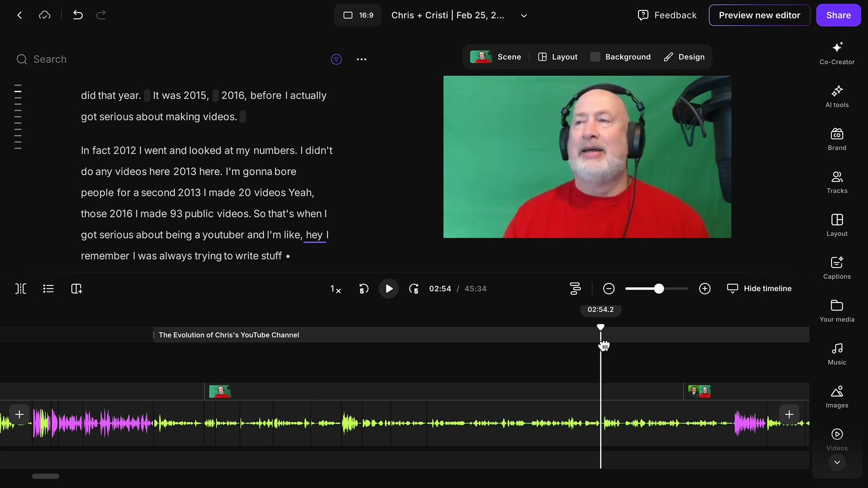Open Preview new editor

[759, 15]
